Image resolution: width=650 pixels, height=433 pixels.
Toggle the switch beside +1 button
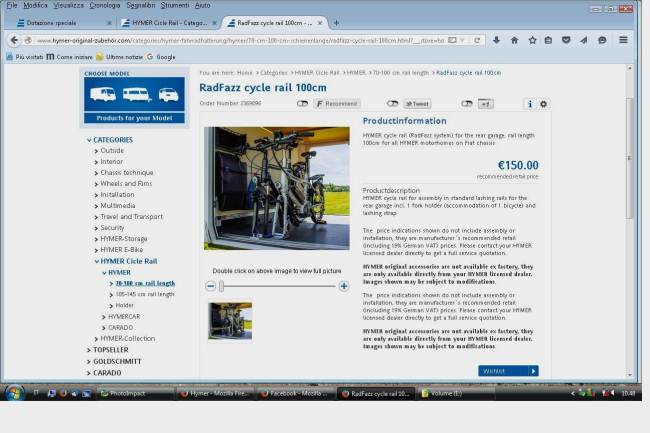coord(466,104)
